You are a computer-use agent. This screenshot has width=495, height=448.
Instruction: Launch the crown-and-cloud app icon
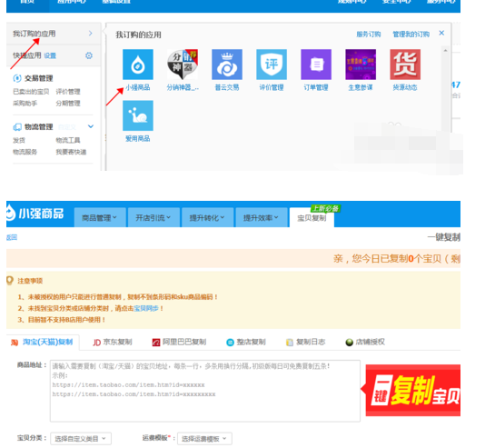point(227,65)
